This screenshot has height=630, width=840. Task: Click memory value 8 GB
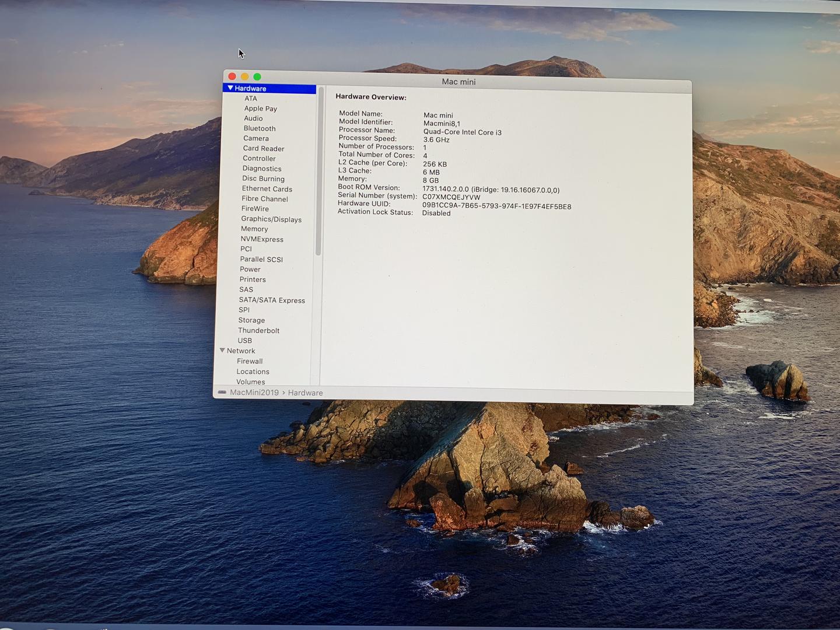tap(430, 181)
